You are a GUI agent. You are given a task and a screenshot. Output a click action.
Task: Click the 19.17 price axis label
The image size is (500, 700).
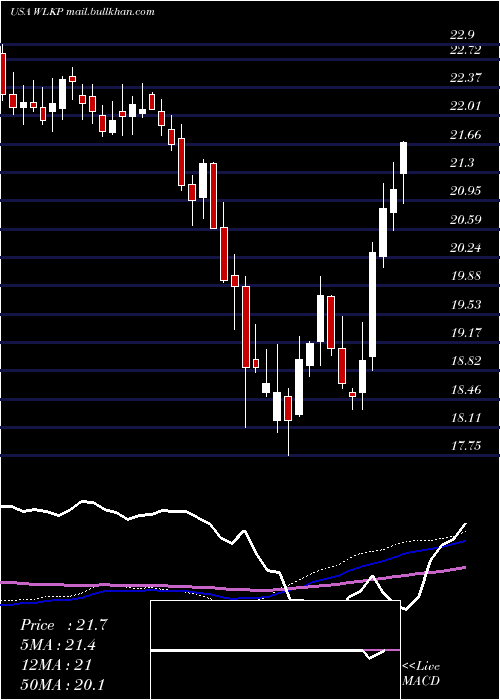tap(466, 332)
